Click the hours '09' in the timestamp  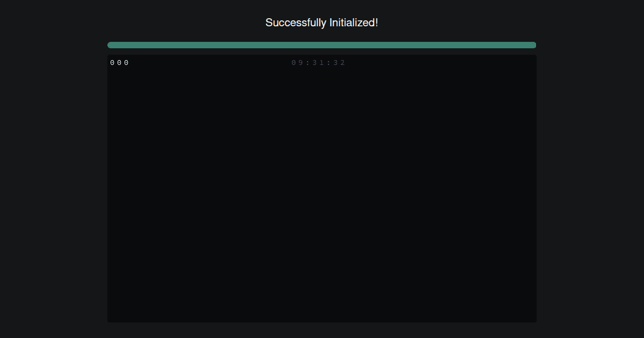[x=297, y=63]
